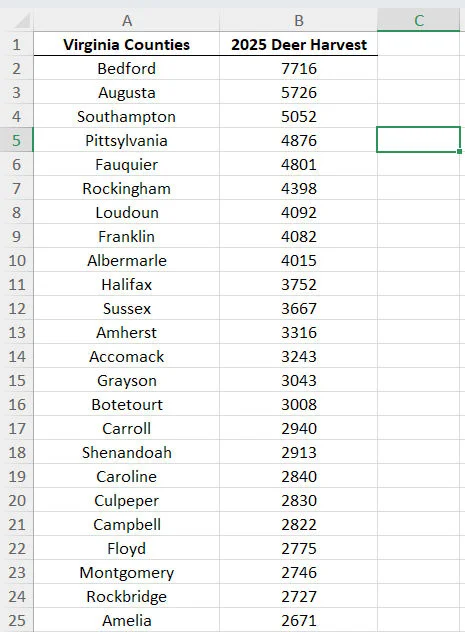The height and width of the screenshot is (632, 465).
Task: Select the Bedford cell
Action: click(x=127, y=68)
